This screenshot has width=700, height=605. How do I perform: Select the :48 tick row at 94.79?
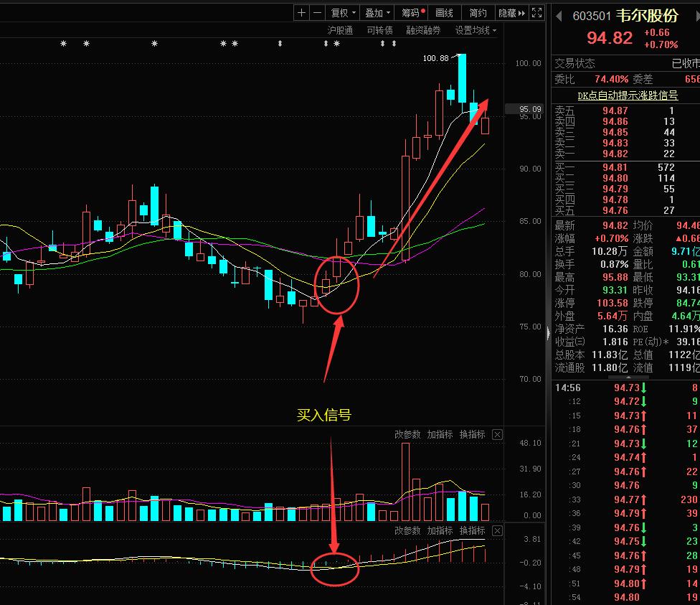coord(625,569)
